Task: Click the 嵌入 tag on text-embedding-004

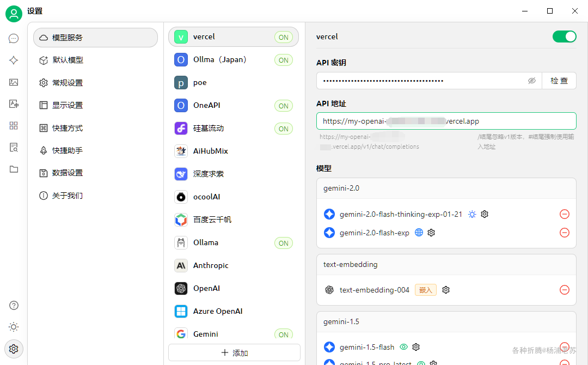Action: point(426,290)
